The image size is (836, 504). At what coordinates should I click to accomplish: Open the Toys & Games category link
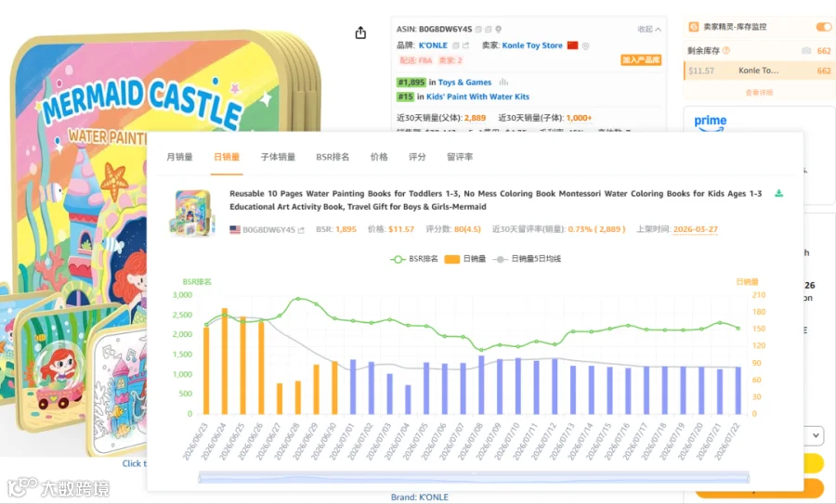[x=464, y=82]
